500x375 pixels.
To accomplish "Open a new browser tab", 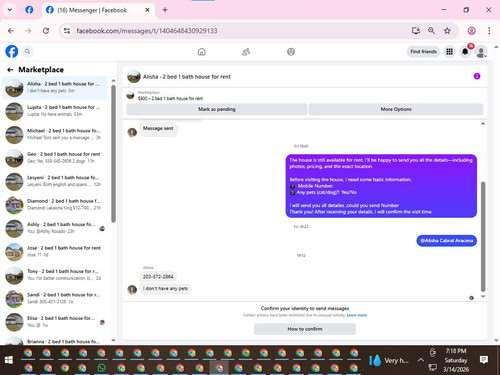I will click(x=165, y=10).
